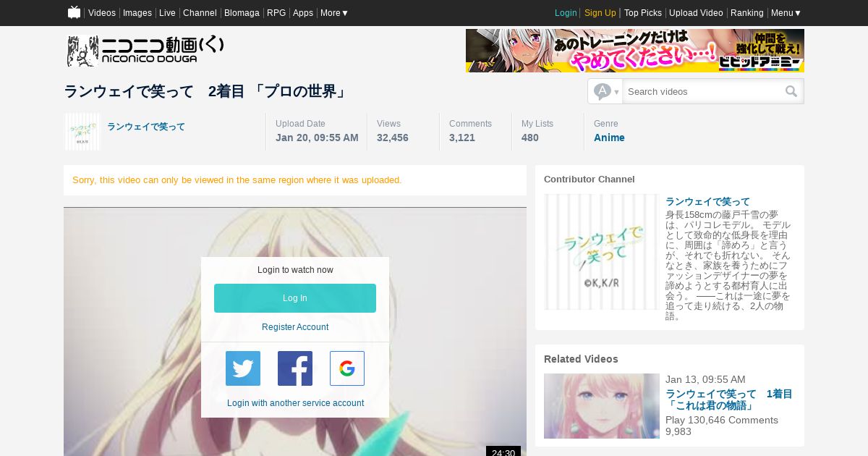Open related video title 1着目 link

(x=729, y=400)
